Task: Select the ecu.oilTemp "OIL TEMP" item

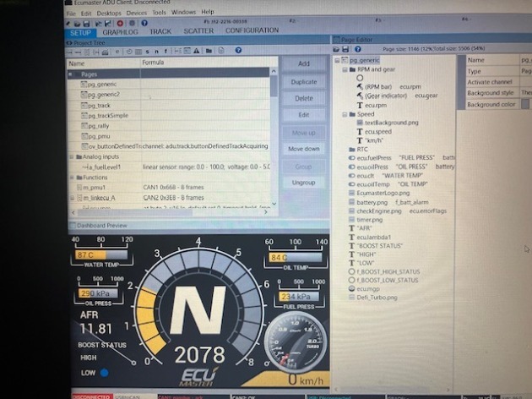Action: [388, 184]
